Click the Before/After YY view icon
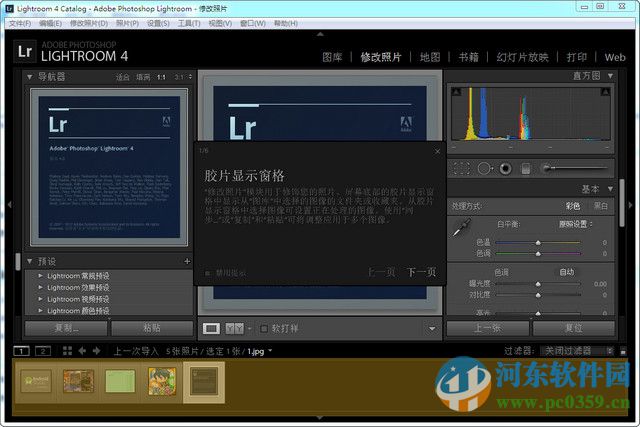640x427 pixels. tap(235, 329)
